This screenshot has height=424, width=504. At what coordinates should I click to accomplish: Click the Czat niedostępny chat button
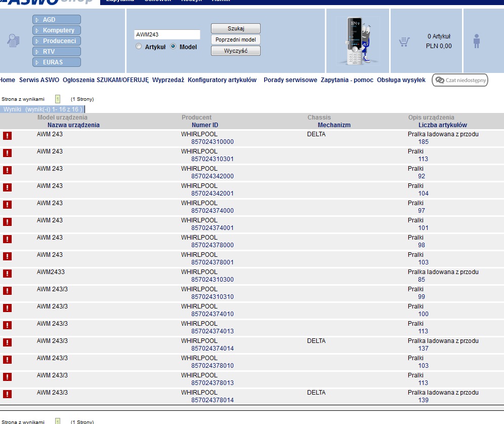point(460,80)
